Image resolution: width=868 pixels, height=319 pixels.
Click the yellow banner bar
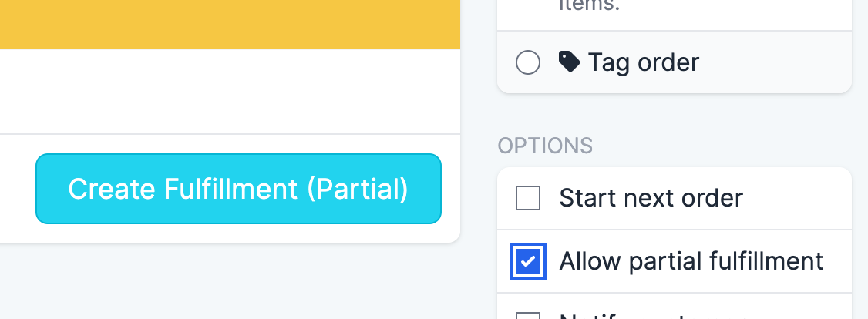click(x=230, y=23)
